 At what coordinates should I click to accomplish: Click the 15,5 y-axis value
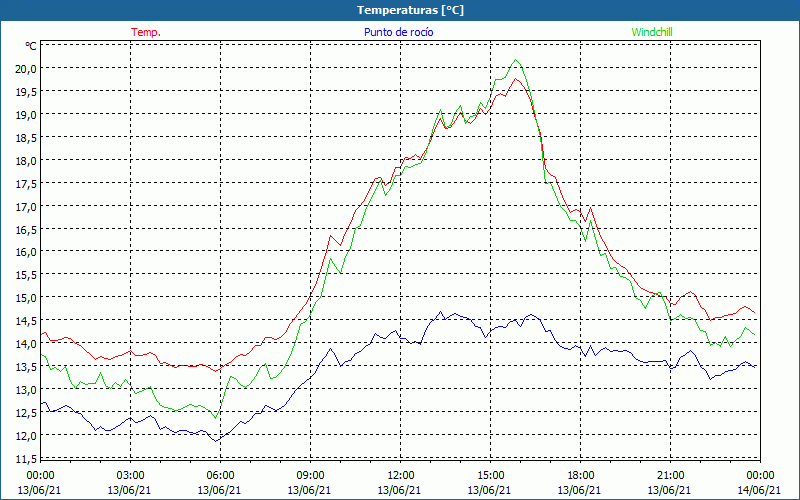[x=26, y=274]
